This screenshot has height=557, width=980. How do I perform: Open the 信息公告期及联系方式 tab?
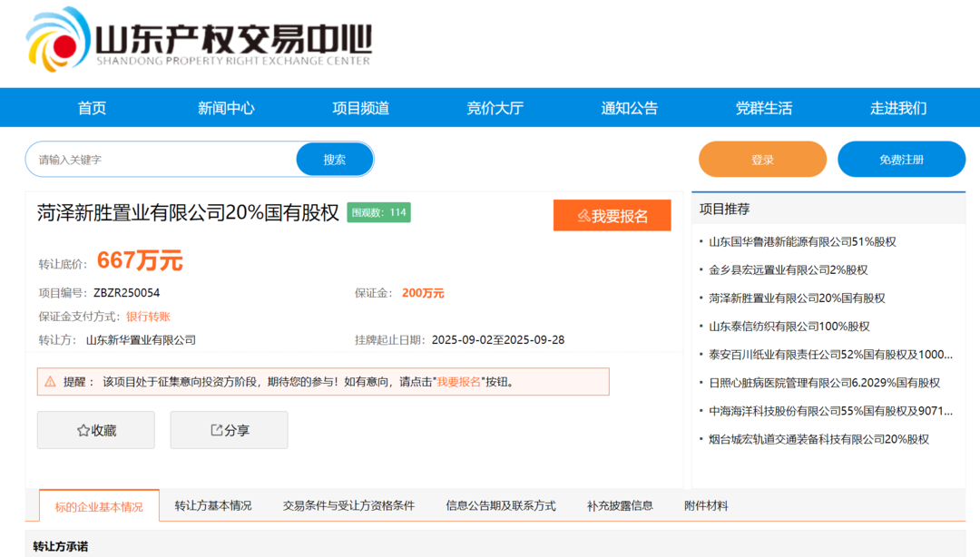pos(501,505)
